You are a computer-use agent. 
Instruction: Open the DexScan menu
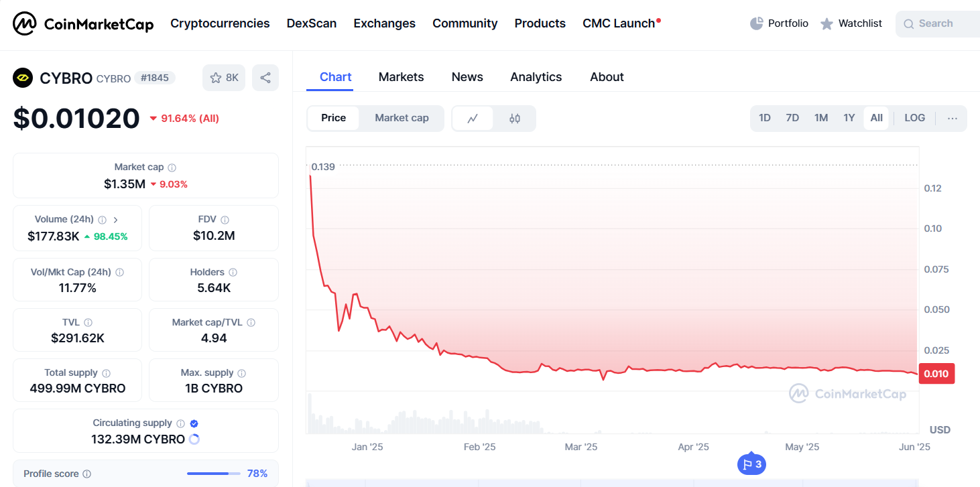(x=312, y=23)
